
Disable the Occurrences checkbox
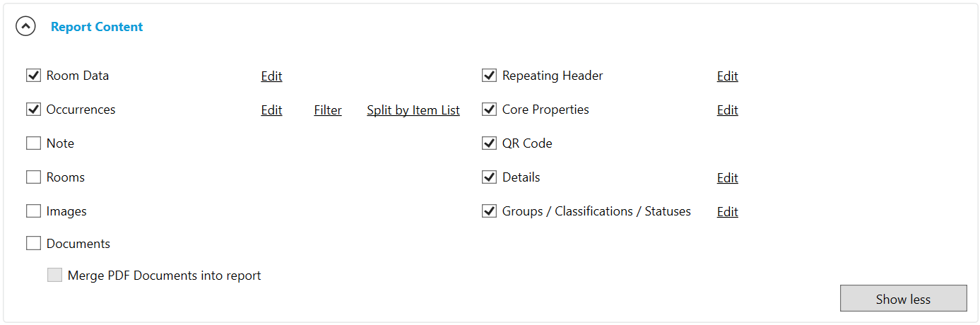[33, 110]
